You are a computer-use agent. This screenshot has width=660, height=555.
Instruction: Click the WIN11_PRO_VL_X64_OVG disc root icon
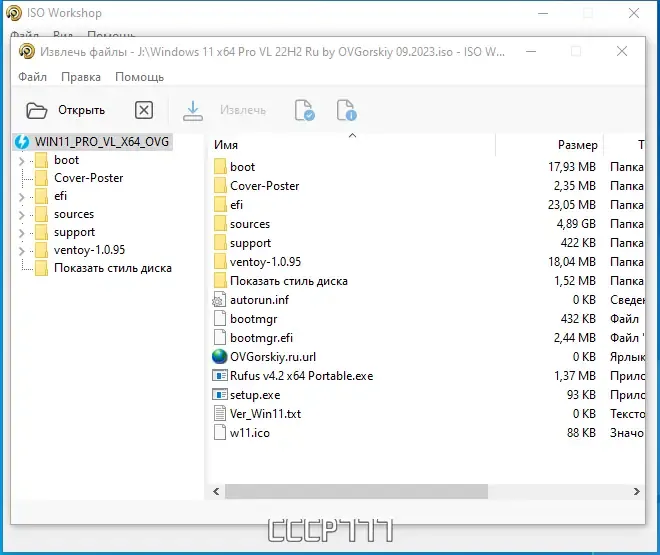pyautogui.click(x=22, y=142)
